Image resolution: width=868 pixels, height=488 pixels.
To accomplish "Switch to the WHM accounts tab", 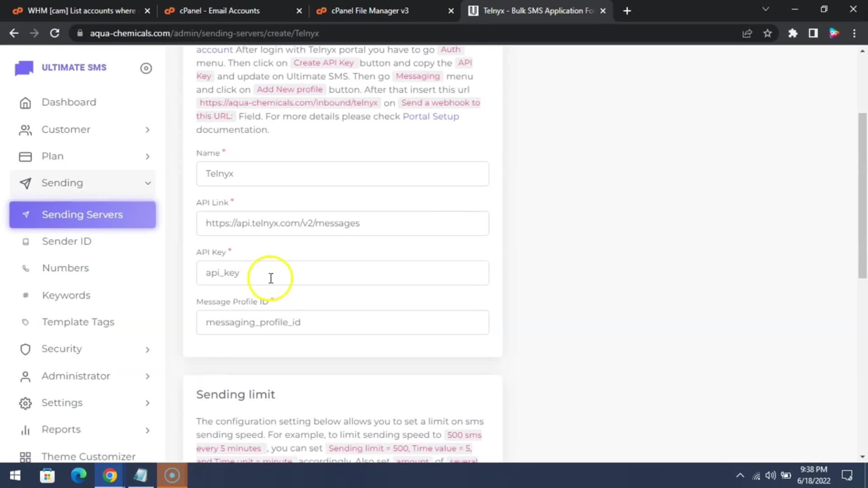I will (x=77, y=10).
